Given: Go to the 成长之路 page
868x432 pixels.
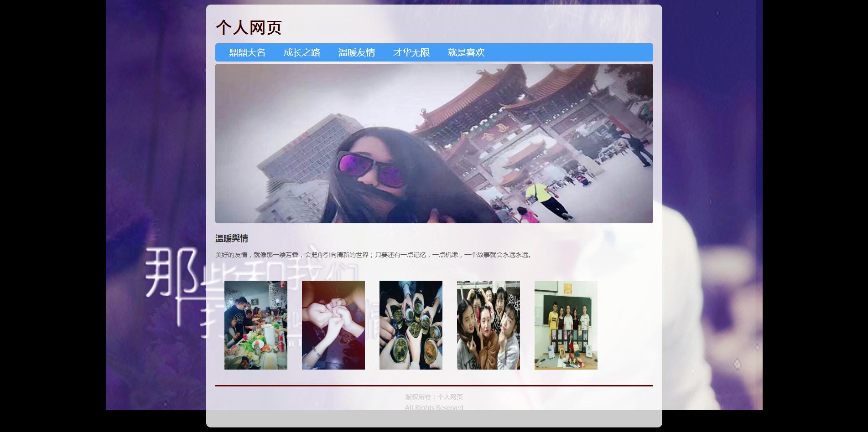Looking at the screenshot, I should (x=301, y=53).
